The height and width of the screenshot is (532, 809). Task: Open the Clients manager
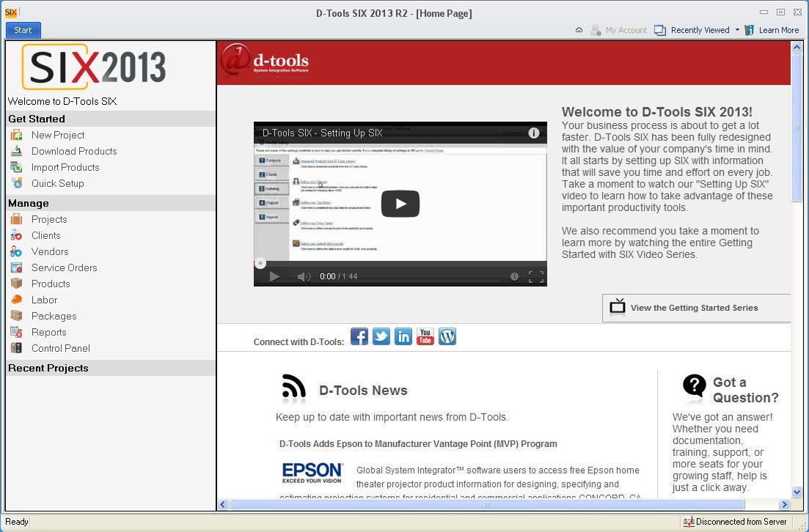[46, 235]
